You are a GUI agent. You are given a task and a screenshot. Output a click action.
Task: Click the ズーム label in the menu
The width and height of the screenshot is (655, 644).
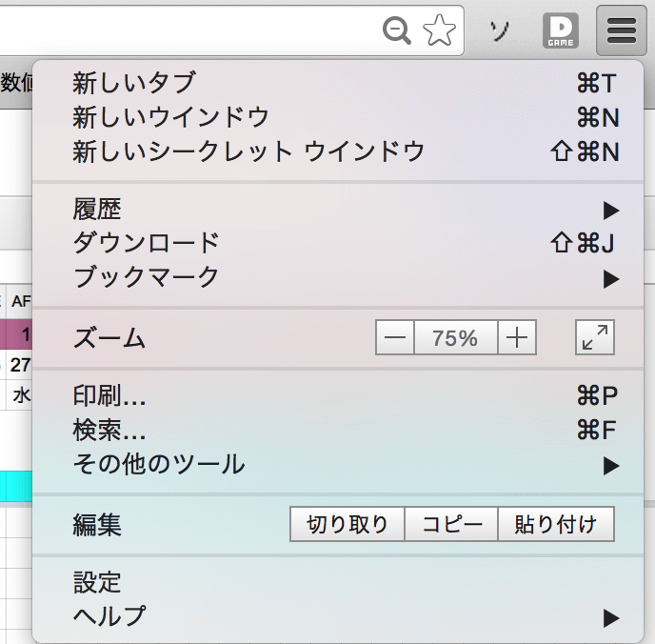pyautogui.click(x=109, y=337)
